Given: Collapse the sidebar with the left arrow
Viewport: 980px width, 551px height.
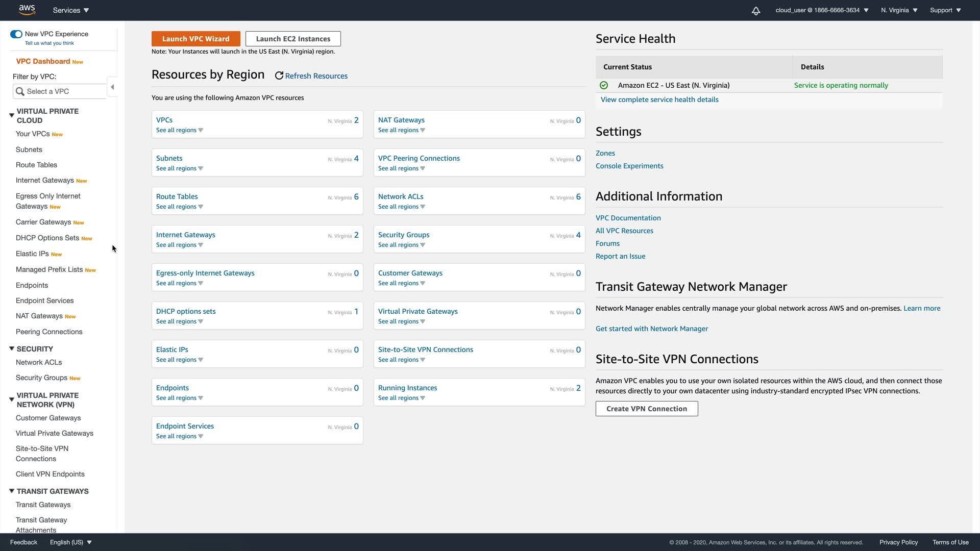Looking at the screenshot, I should point(112,87).
